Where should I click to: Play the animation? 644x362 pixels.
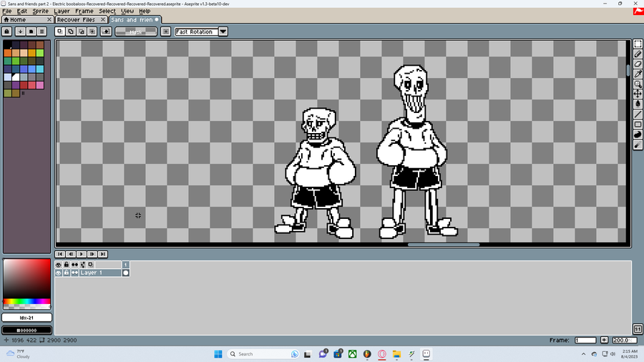[x=82, y=254]
